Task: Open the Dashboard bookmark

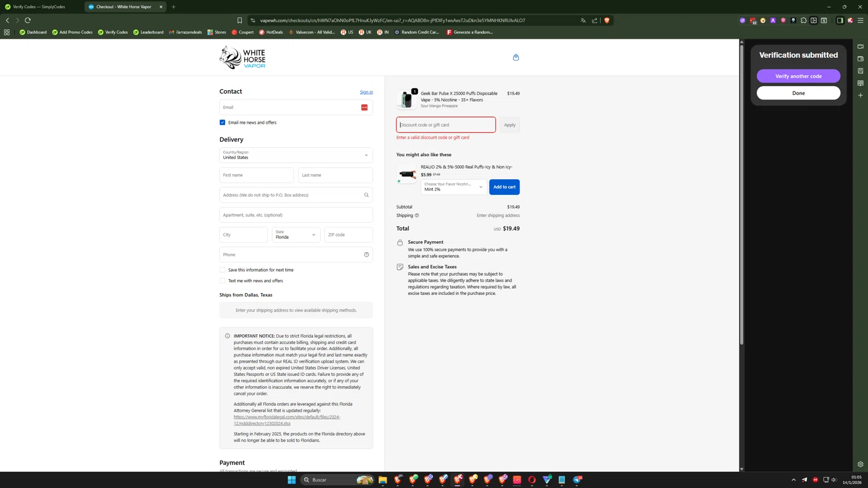Action: pyautogui.click(x=33, y=32)
